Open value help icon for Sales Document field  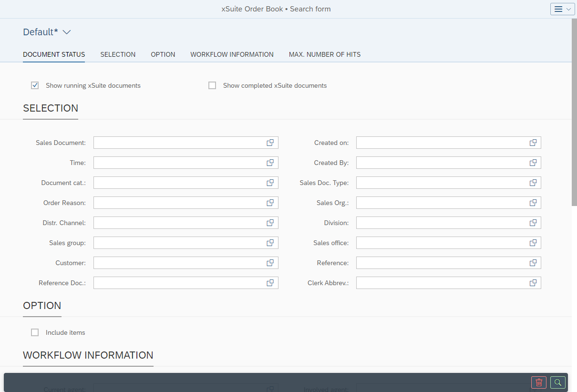(270, 143)
